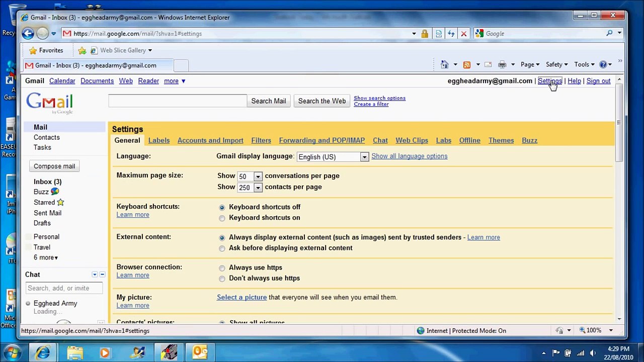Click the Chat search, add, or invite field
Viewport: 644px width, 362px height.
pos(64,288)
